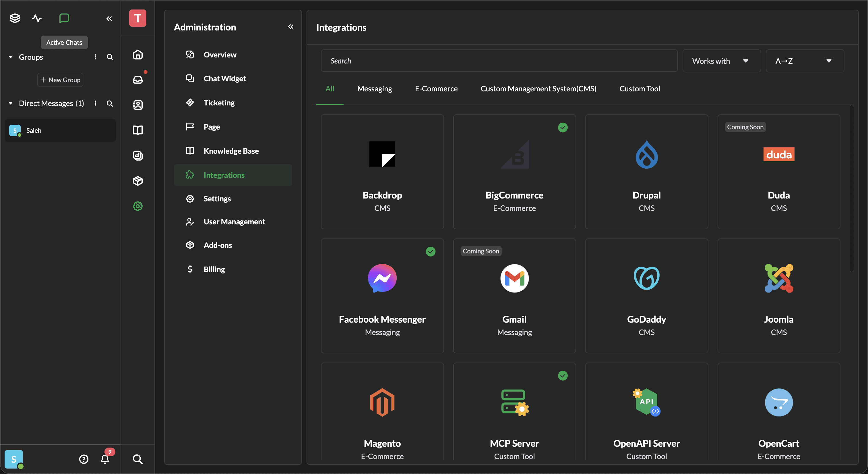Click the integrations Search field

[499, 61]
